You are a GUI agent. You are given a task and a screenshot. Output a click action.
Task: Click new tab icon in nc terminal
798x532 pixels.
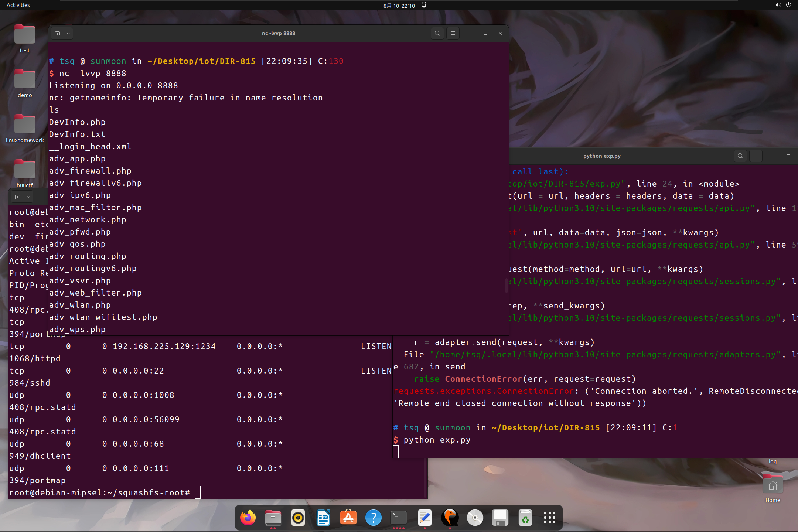click(57, 33)
